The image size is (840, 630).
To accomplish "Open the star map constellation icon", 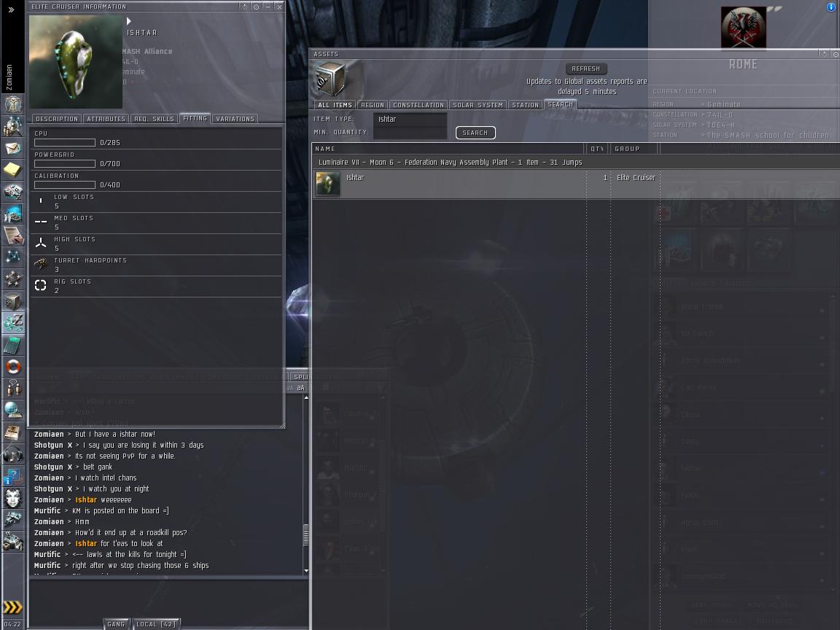I will (x=13, y=257).
